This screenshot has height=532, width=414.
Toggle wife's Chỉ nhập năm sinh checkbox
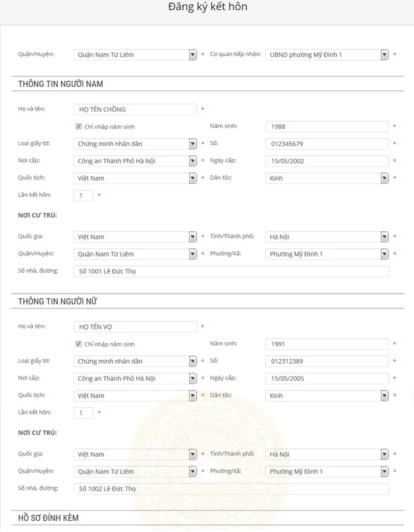[x=79, y=344]
